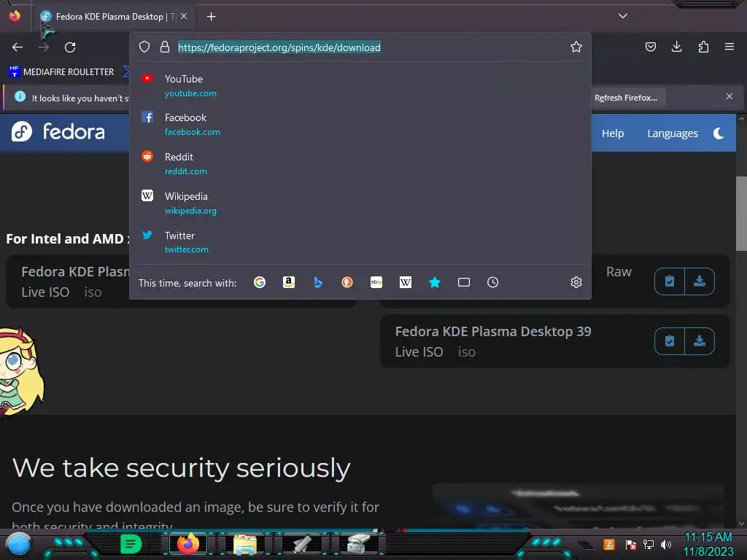Image resolution: width=747 pixels, height=560 pixels.
Task: Search open tabs with the tab shortcut
Action: pyautogui.click(x=464, y=282)
